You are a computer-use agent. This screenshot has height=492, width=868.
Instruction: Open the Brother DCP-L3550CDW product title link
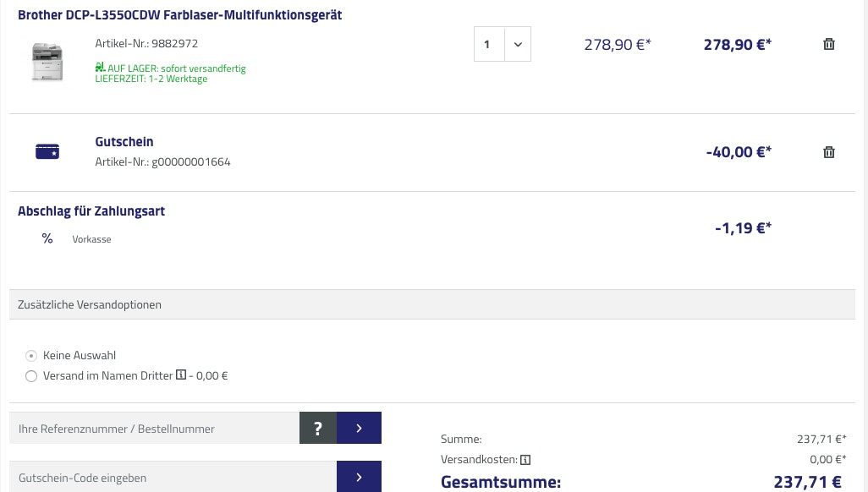[179, 15]
